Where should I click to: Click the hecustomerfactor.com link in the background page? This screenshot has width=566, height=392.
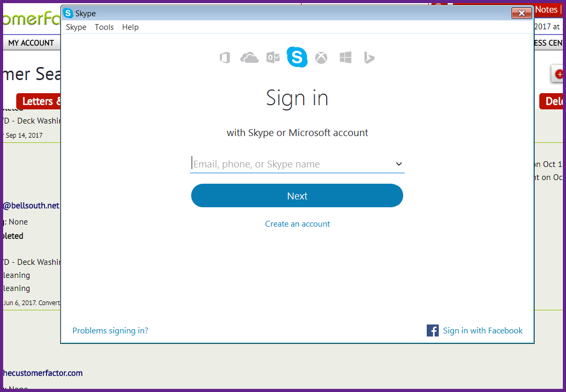tap(42, 373)
